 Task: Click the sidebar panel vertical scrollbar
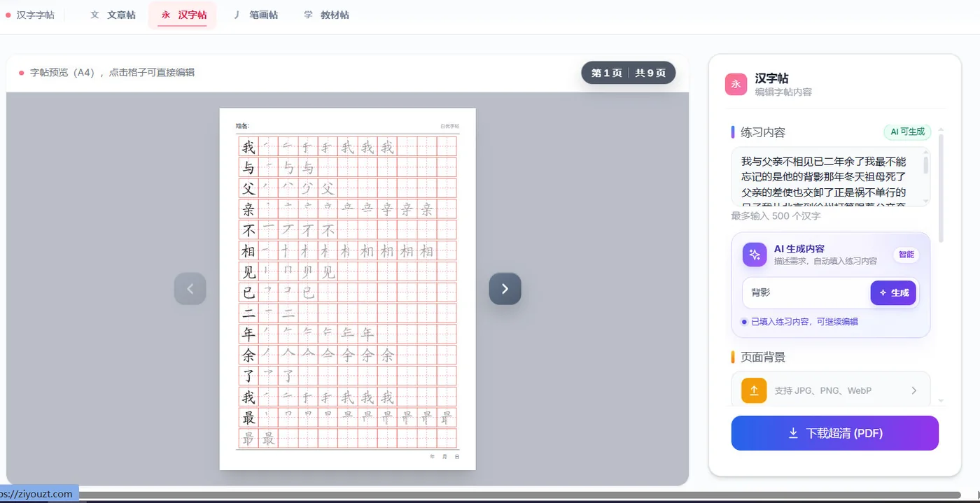point(941,189)
